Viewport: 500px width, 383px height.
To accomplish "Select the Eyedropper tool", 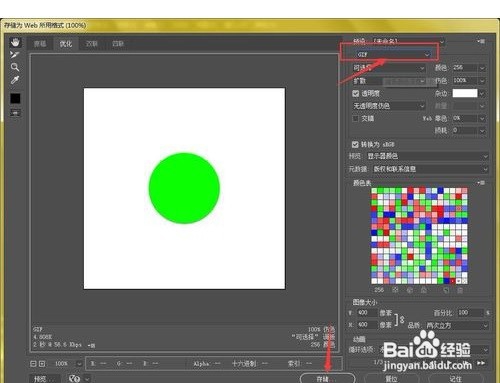I will (x=15, y=80).
